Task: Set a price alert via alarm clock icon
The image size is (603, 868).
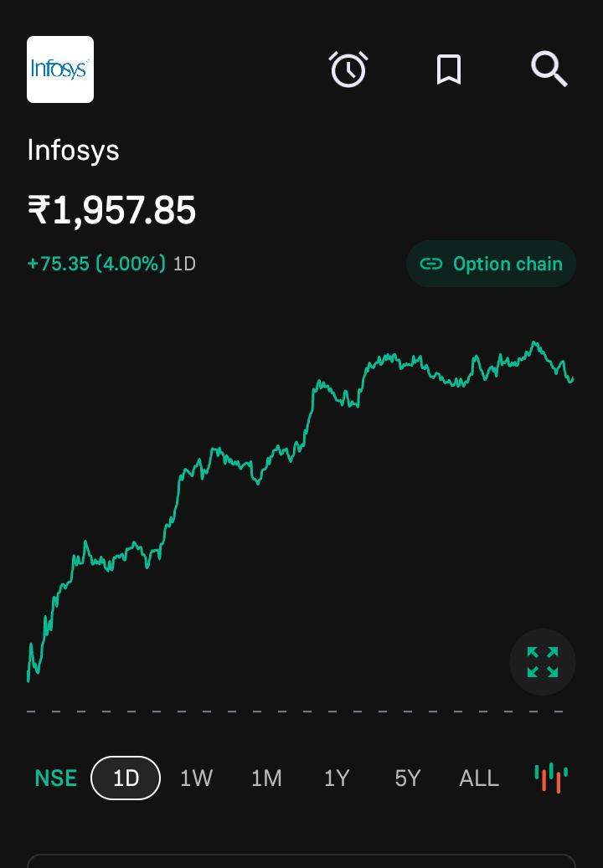Action: (x=348, y=69)
